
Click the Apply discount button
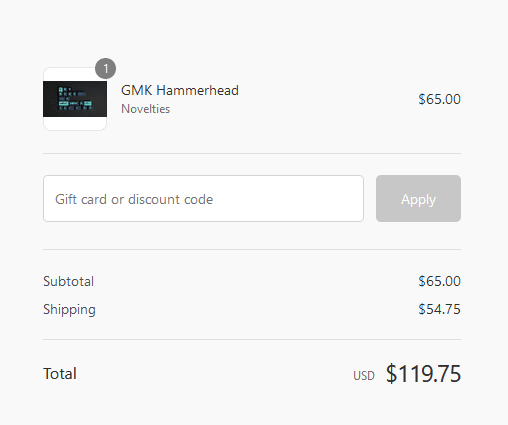[x=418, y=199]
